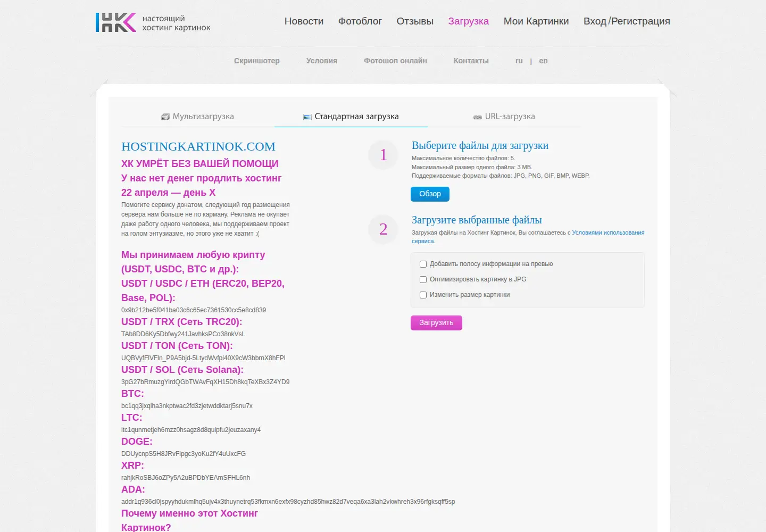This screenshot has height=532, width=766.
Task: Click "USDT / TRX (Сеть TRC20):" label
Action: click(182, 322)
